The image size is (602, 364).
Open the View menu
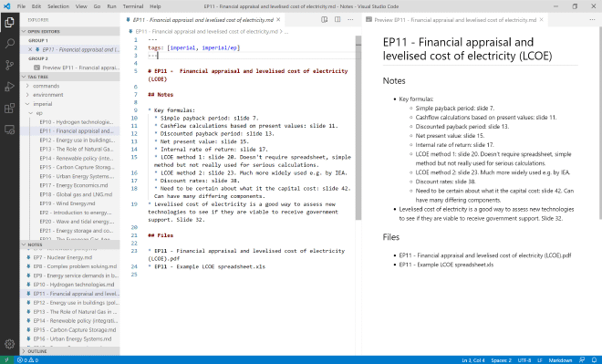(x=81, y=6)
